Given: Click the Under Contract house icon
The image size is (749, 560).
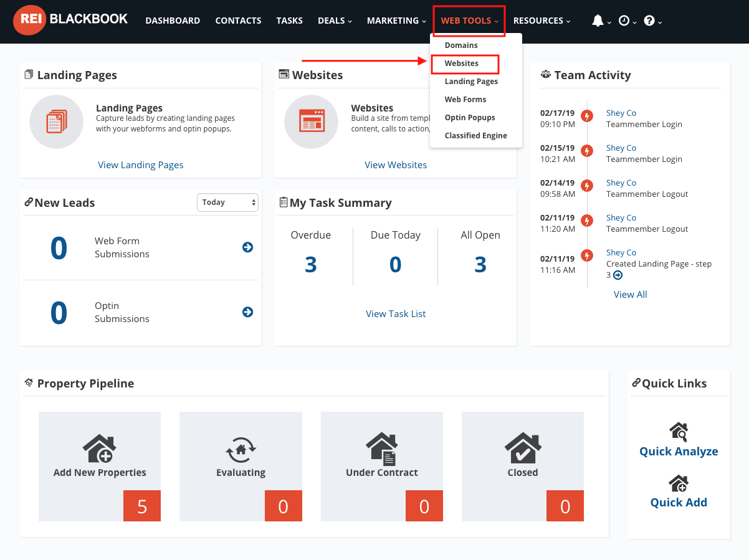Looking at the screenshot, I should (381, 448).
